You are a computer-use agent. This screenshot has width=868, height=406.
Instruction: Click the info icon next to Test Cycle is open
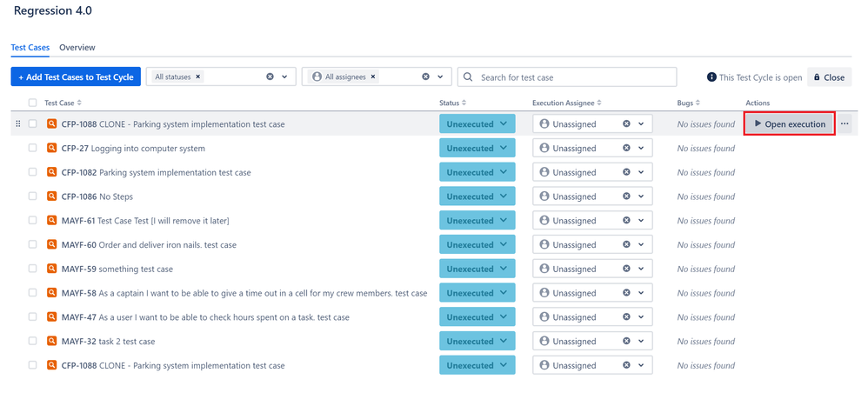click(711, 77)
